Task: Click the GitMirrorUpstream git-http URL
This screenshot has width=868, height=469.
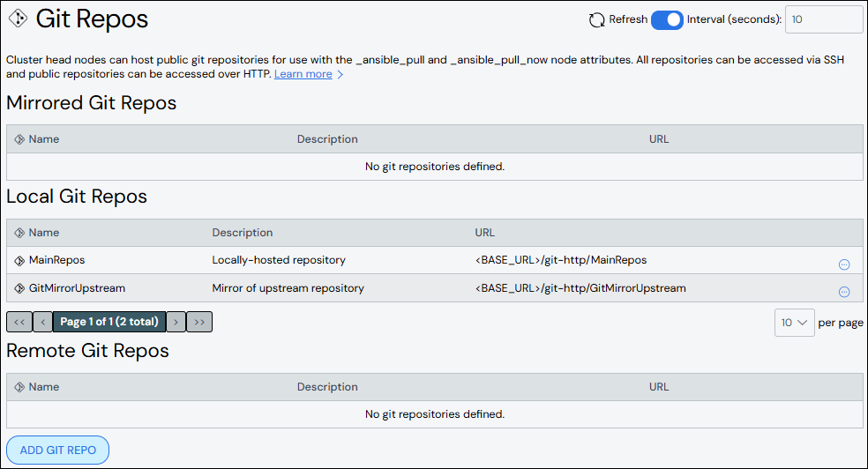Action: [x=580, y=288]
